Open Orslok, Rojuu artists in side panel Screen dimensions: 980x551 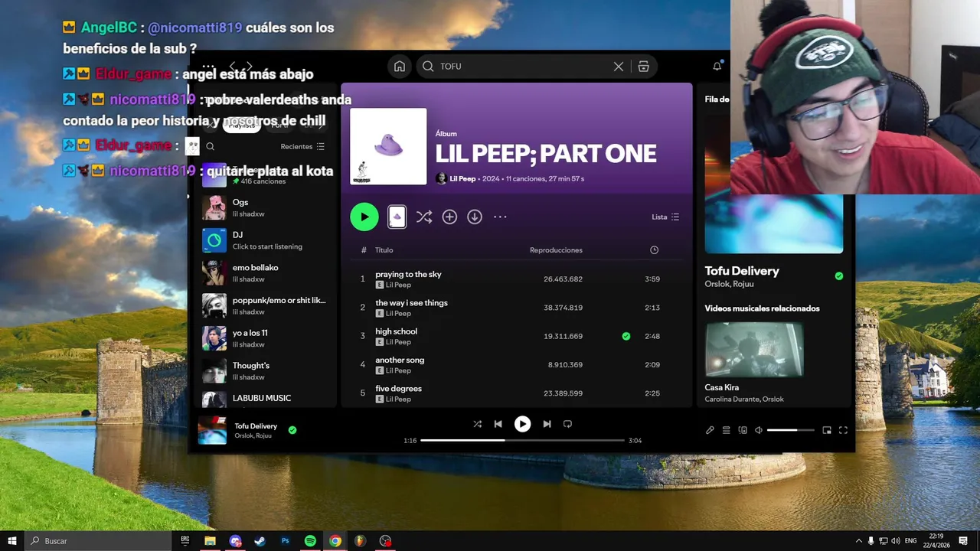(729, 284)
